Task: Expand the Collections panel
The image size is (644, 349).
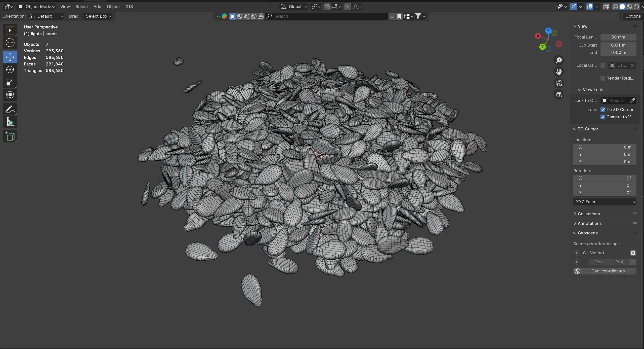Action: 589,214
